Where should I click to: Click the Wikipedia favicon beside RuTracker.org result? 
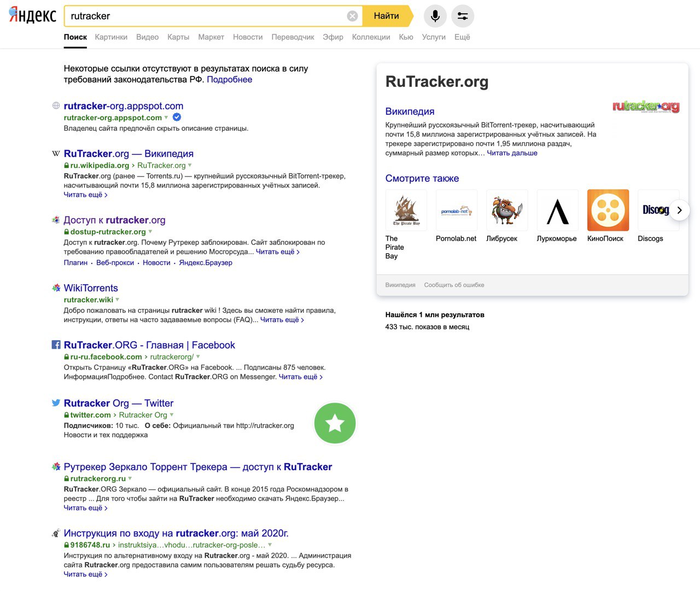pyautogui.click(x=56, y=154)
